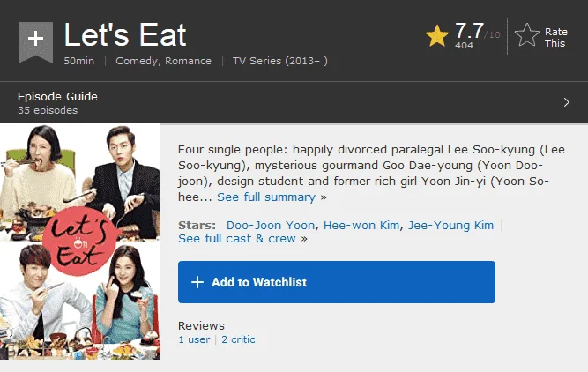Screen dimensions: 588x372
Task: Click the Let's Eat poster image
Action: tap(80, 242)
